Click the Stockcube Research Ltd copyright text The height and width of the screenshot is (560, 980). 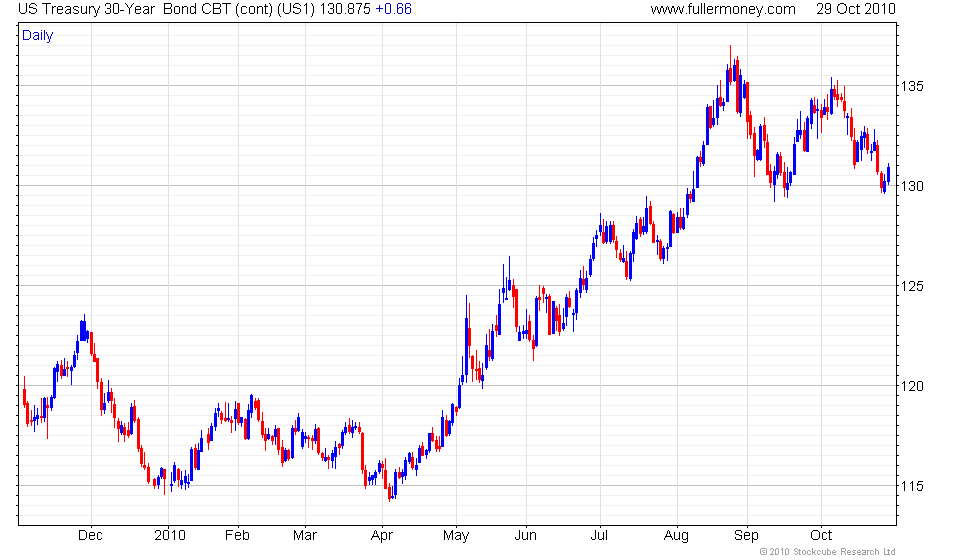(828, 552)
